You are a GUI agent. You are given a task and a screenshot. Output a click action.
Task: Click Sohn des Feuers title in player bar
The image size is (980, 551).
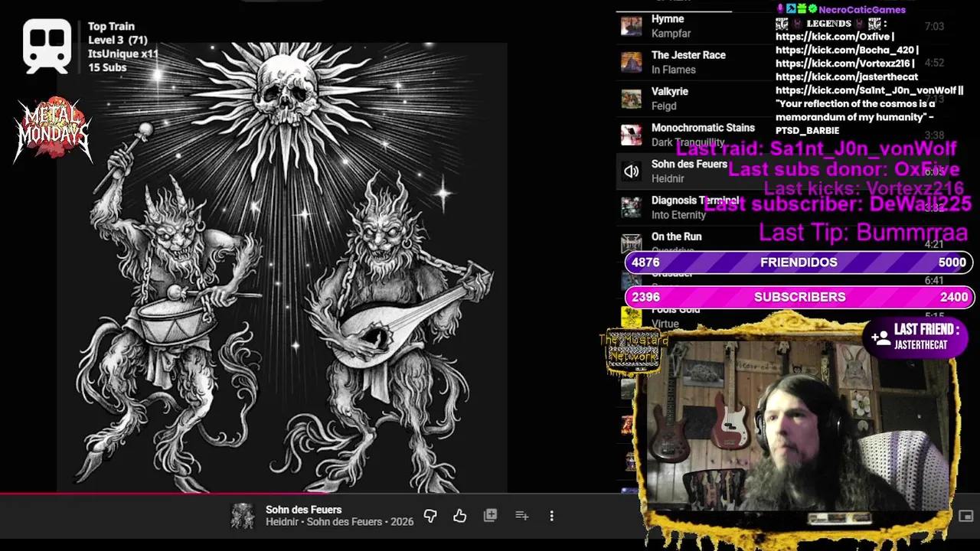[304, 510]
